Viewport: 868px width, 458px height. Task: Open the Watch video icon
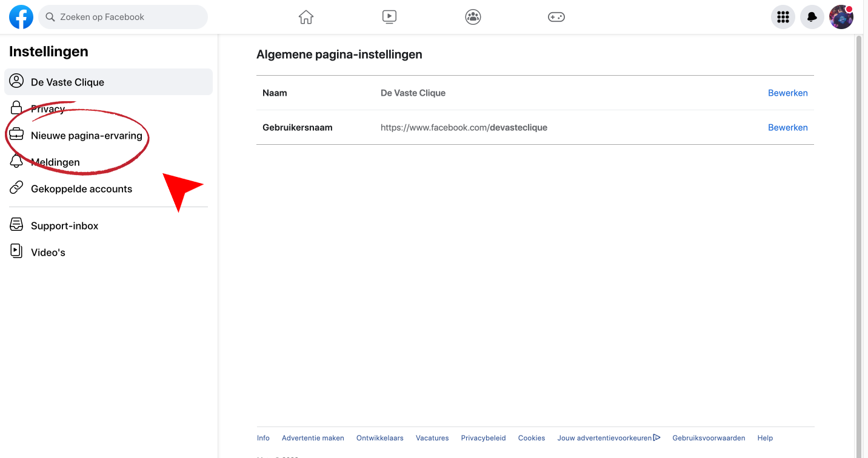(390, 17)
